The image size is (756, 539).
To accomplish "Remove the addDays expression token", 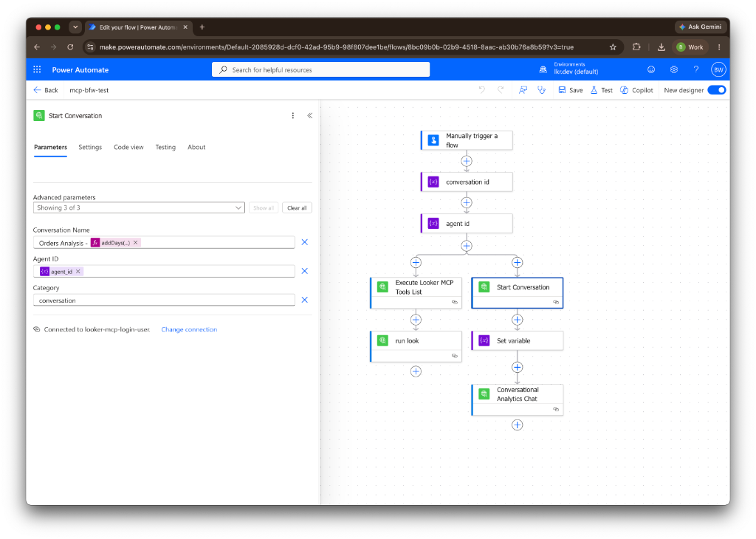I will 136,242.
